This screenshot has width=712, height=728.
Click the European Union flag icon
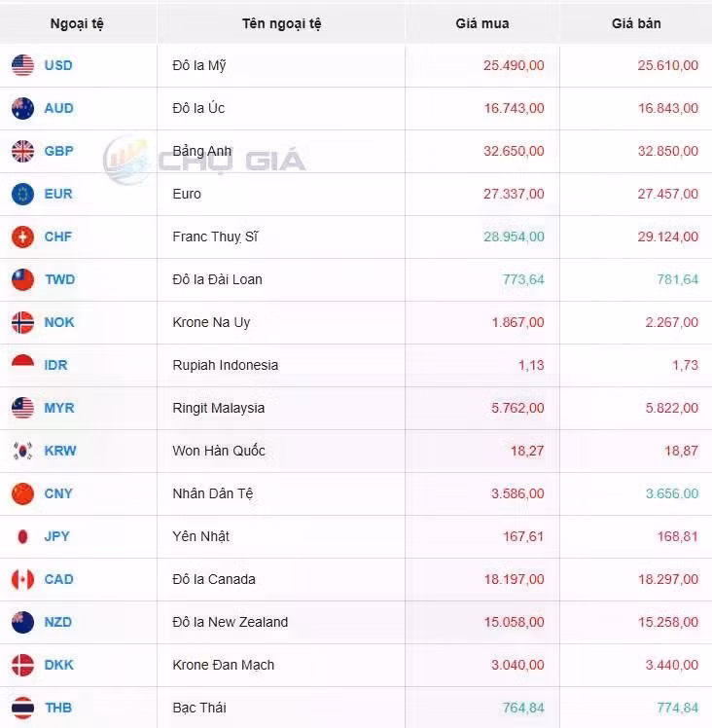(22, 194)
